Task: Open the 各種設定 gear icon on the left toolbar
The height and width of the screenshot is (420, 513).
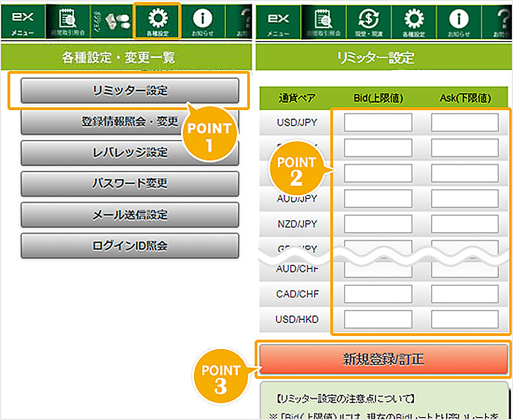Action: pyautogui.click(x=158, y=21)
